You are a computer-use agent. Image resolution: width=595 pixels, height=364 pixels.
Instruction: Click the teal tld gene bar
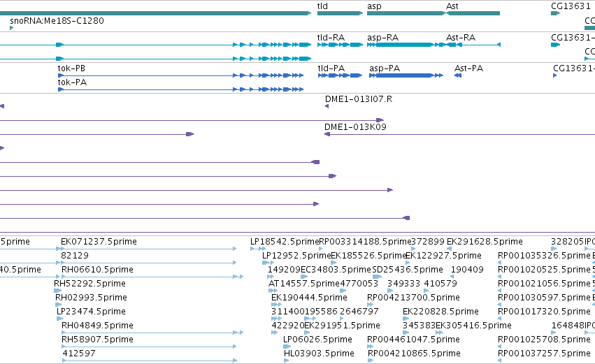[x=340, y=13]
